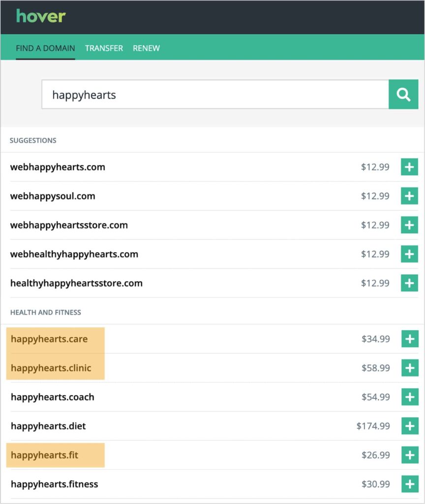Switch to the Renew tab
The height and width of the screenshot is (504, 425).
pos(146,48)
